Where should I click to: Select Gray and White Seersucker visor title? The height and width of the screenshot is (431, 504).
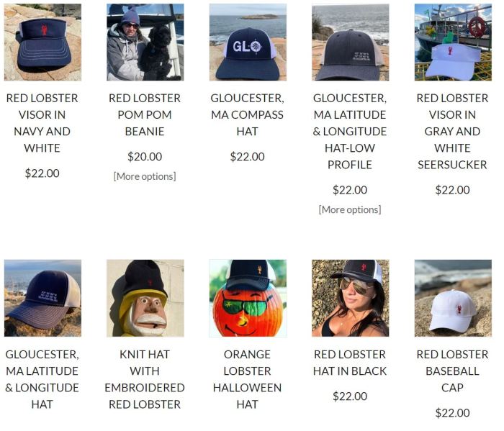(452, 132)
